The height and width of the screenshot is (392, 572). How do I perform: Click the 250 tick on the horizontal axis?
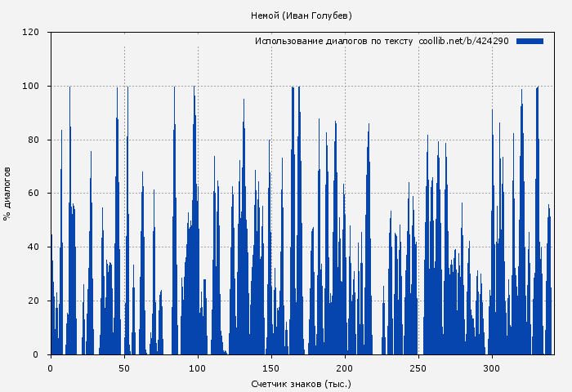[418, 368]
